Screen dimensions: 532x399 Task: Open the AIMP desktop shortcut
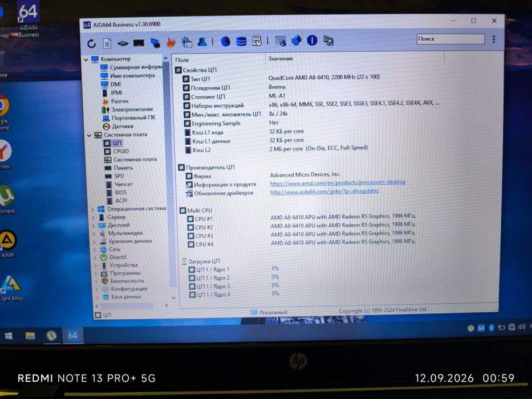[8, 243]
